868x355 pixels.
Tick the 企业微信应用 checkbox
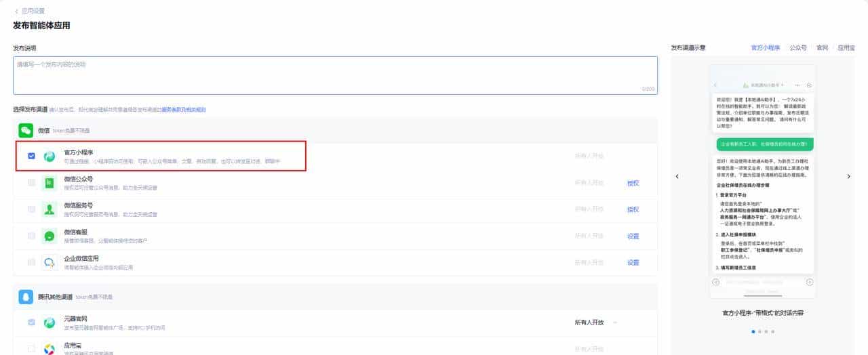(31, 262)
